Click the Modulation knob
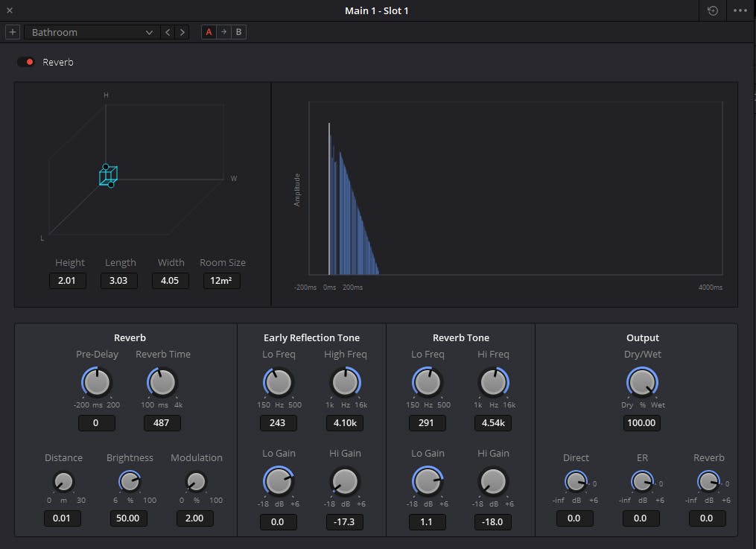 [196, 481]
